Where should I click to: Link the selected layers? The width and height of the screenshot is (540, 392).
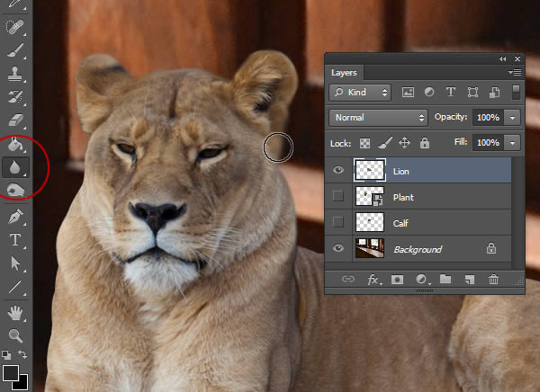[347, 279]
